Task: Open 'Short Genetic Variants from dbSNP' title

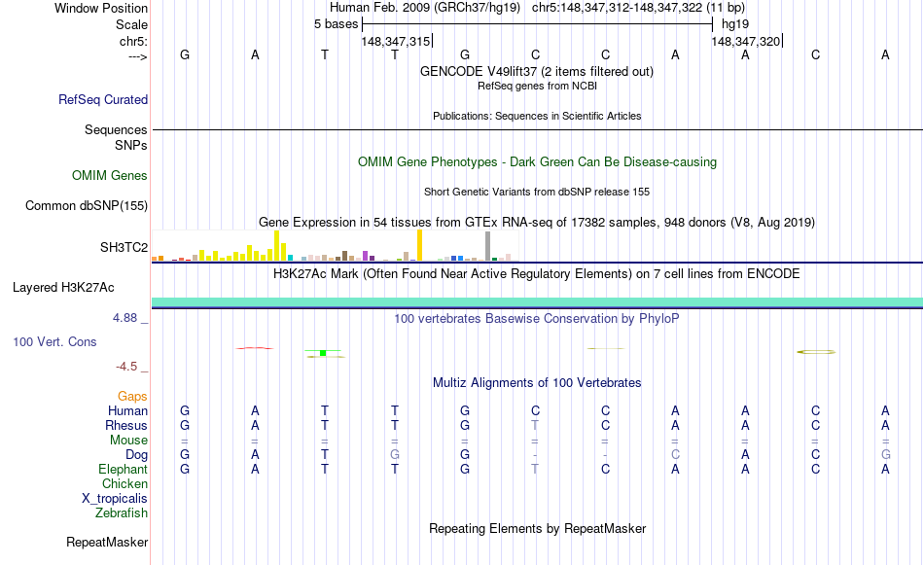Action: (x=537, y=193)
